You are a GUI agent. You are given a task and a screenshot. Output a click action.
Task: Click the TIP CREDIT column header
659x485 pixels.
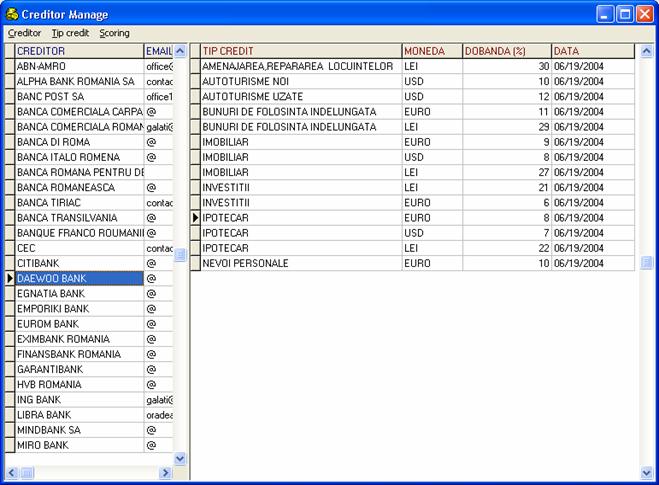click(301, 51)
